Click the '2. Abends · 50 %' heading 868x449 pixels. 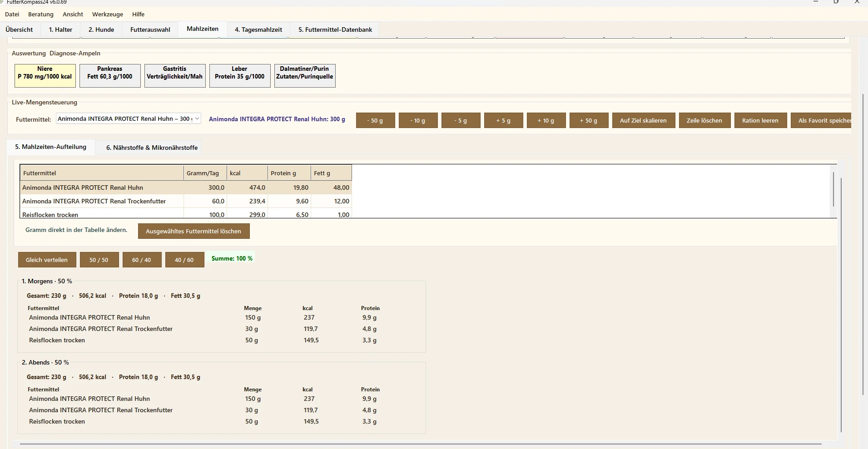click(45, 362)
